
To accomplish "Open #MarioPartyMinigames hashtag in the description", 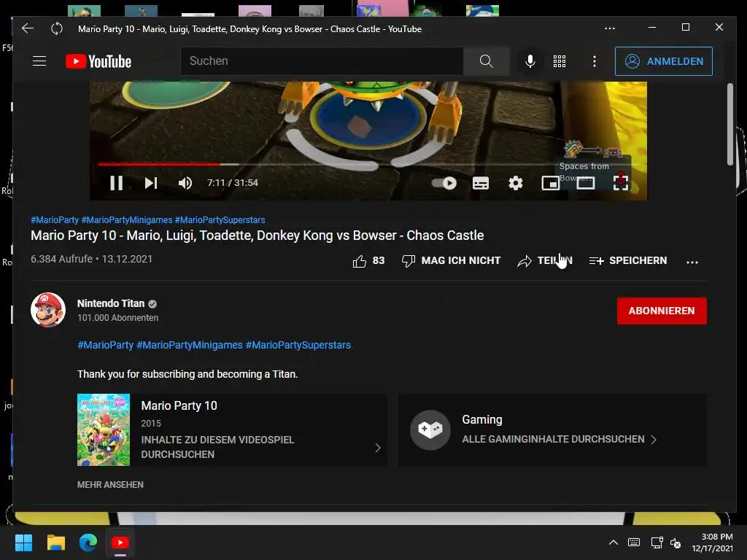I will click(190, 345).
